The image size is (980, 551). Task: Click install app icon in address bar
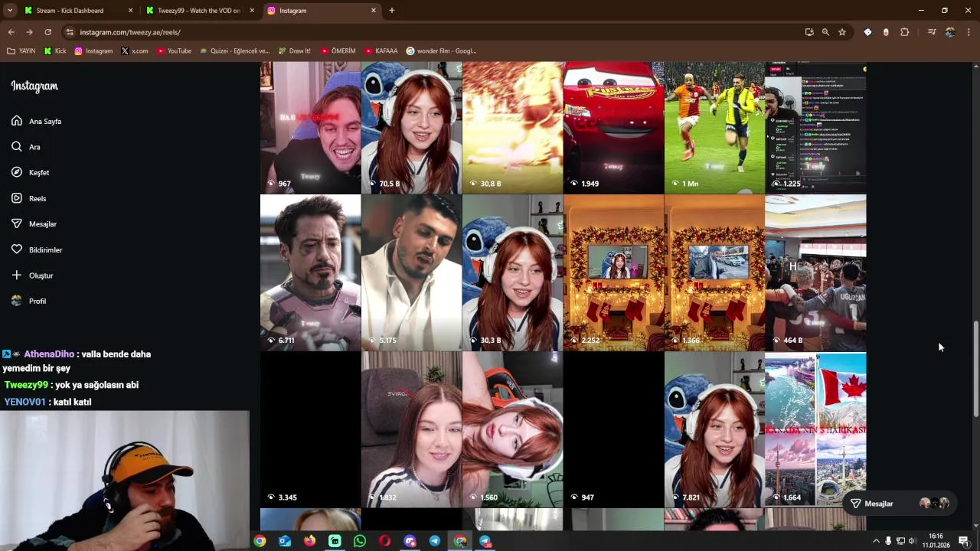tap(809, 32)
